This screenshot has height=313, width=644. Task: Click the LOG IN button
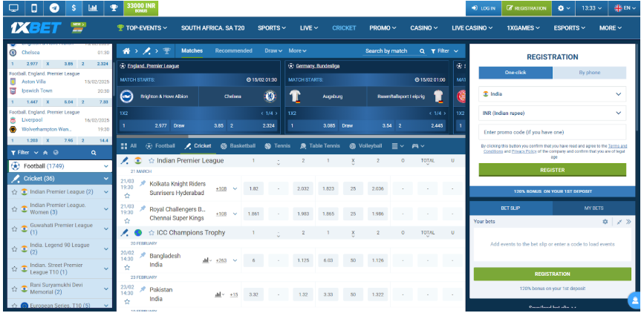(x=484, y=8)
